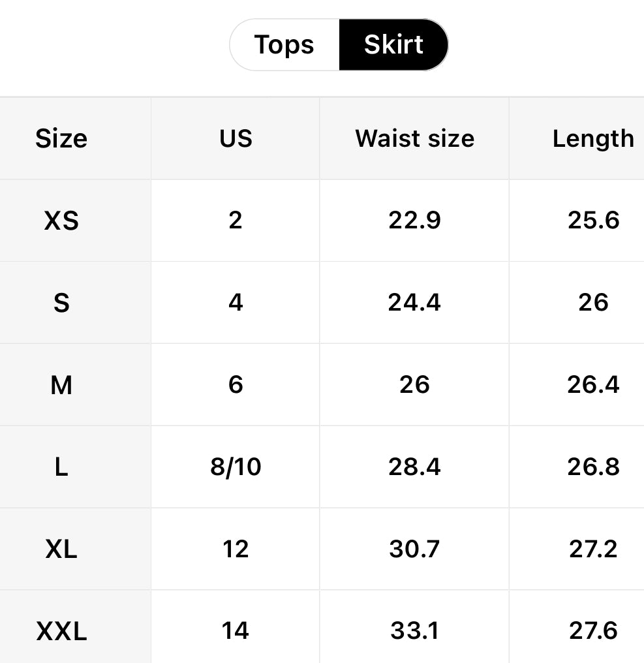Click the waist size 26 for M
This screenshot has width=644, height=663.
point(414,385)
